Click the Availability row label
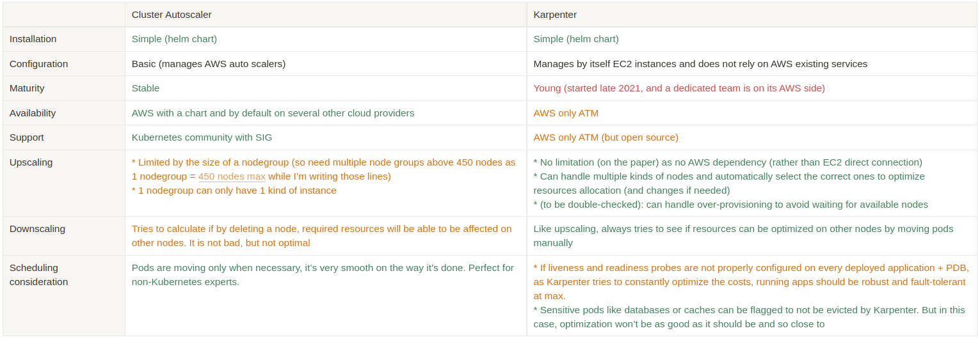Screen dimensions: 980x342 (33, 113)
